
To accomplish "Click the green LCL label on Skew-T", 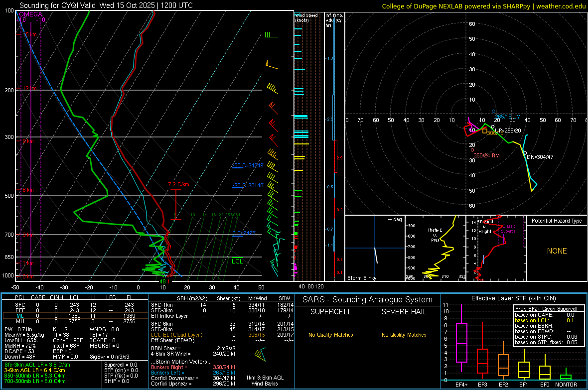I will (237, 261).
